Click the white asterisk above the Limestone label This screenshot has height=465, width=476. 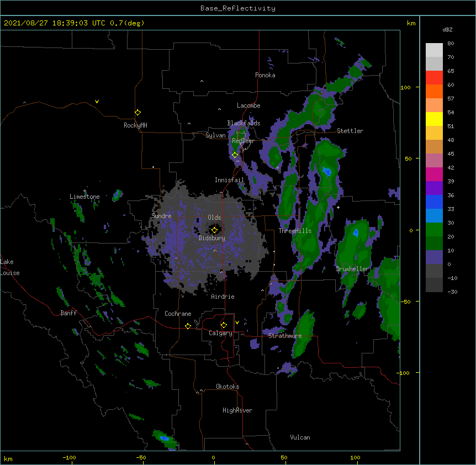[84, 191]
